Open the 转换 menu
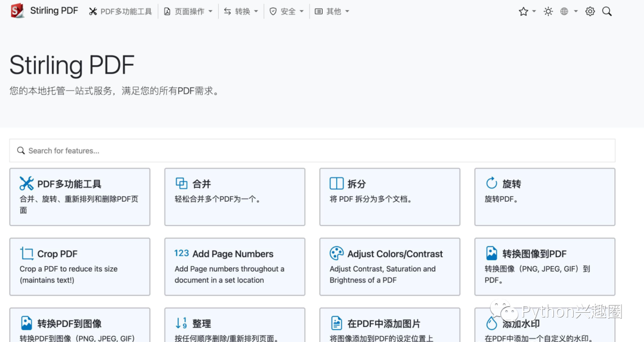 tap(242, 11)
